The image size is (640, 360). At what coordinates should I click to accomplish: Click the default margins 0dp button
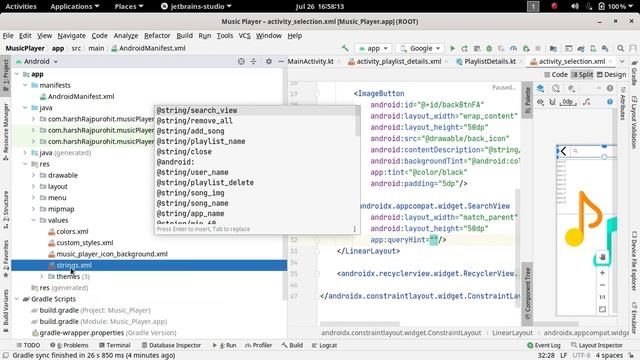(x=568, y=102)
